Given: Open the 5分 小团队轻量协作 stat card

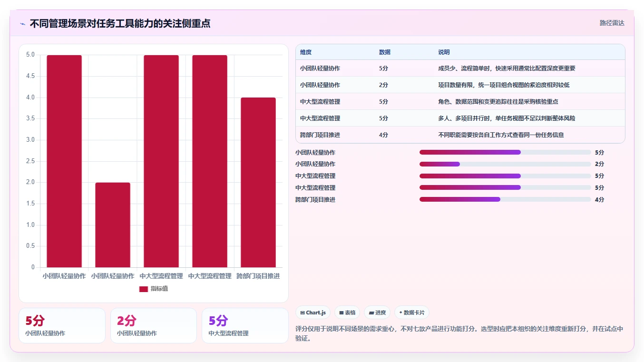Looking at the screenshot, I should point(62,325).
